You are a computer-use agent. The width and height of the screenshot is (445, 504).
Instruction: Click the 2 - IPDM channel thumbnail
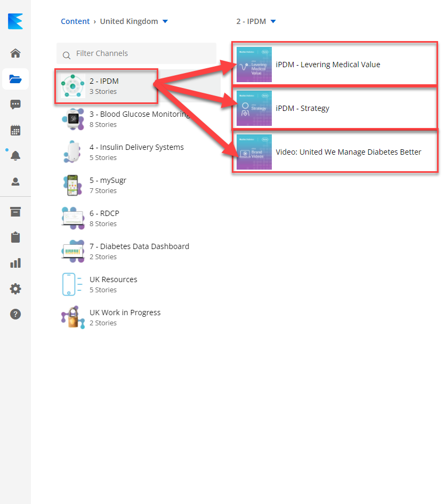click(73, 86)
